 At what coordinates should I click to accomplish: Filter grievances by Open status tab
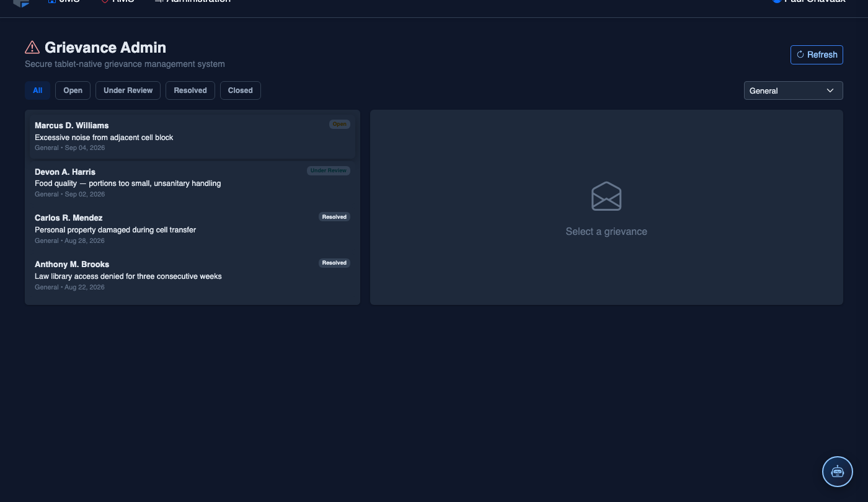[x=73, y=90]
